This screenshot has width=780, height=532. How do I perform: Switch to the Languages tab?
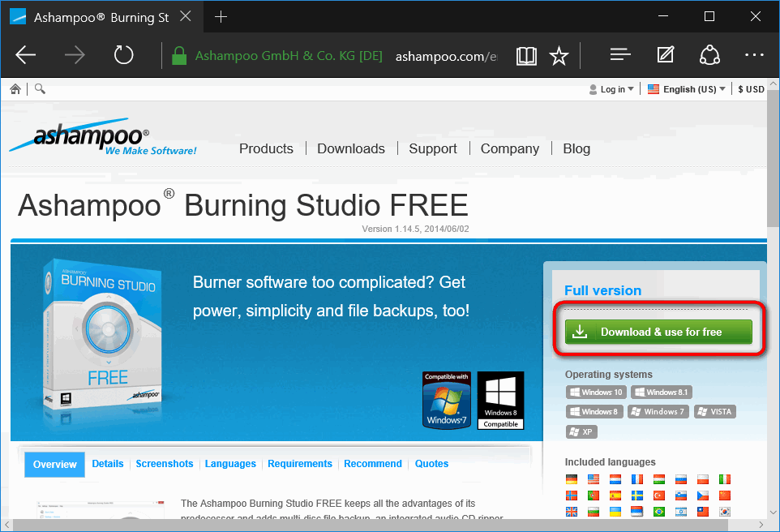(x=230, y=463)
